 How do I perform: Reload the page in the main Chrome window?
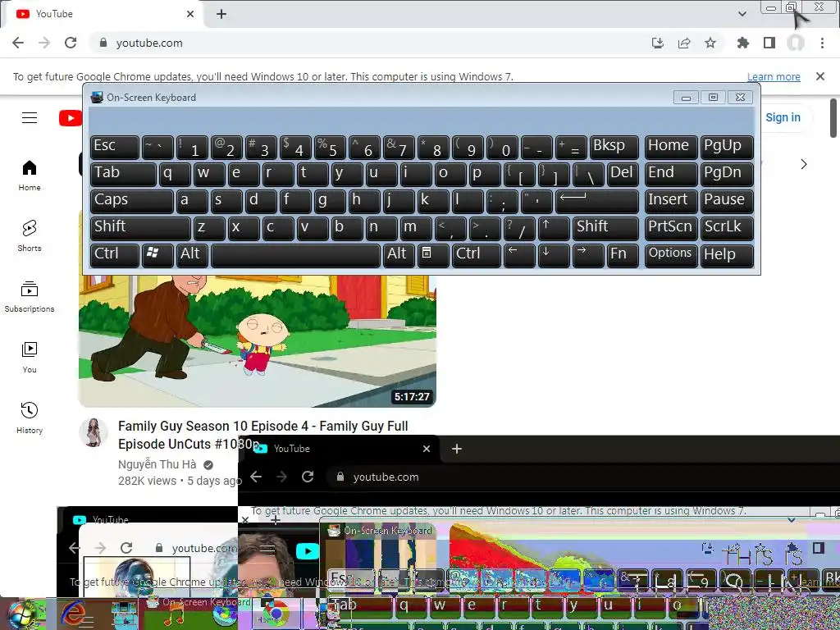tap(71, 43)
